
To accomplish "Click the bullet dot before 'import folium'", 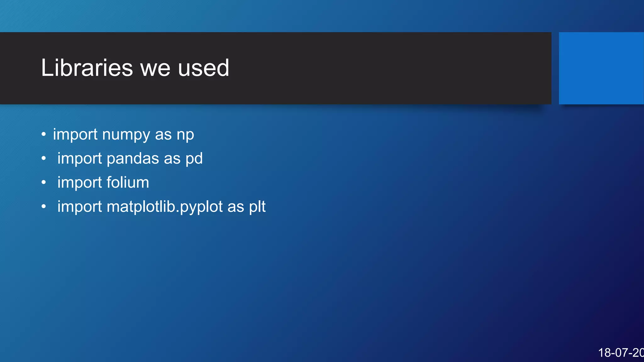I will [x=44, y=182].
